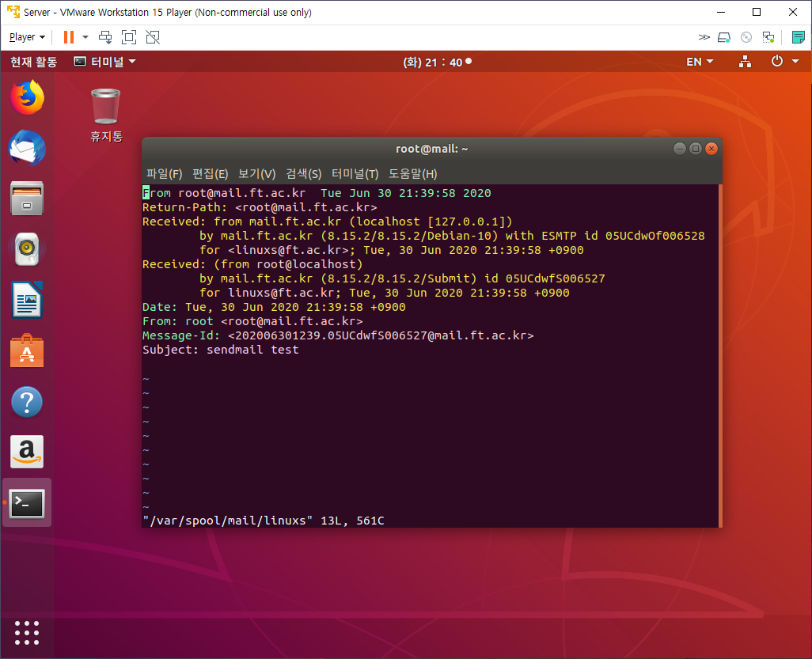Open the 편집(E) menu

pyautogui.click(x=211, y=174)
